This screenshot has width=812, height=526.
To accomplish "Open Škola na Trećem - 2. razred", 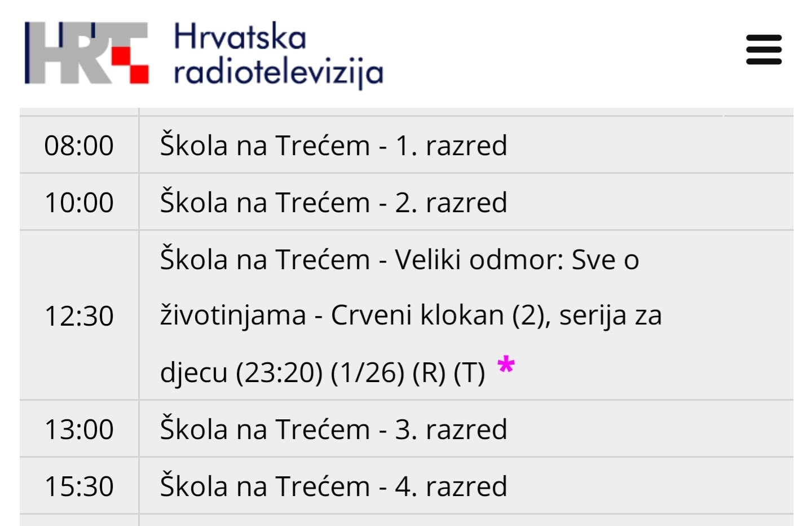I will (x=333, y=202).
